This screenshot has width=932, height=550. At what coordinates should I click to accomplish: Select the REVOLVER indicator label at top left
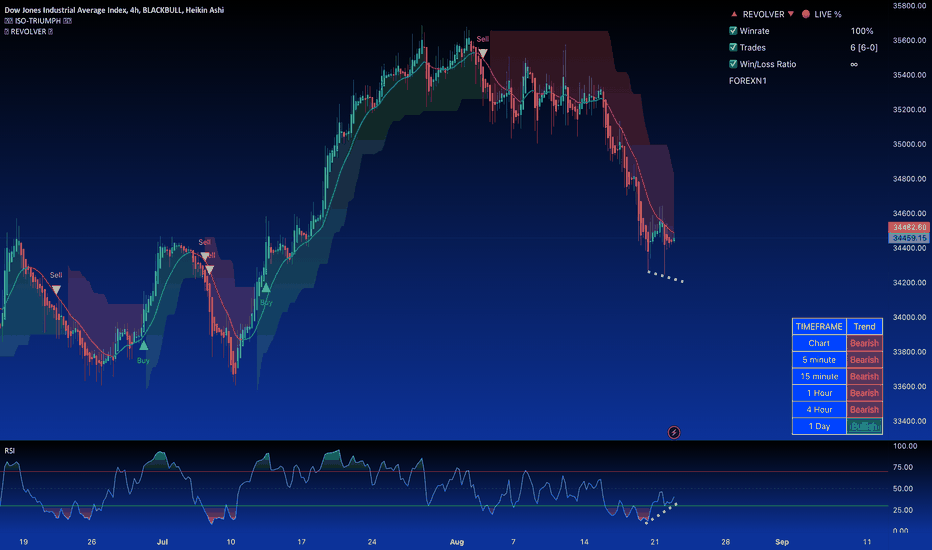(28, 32)
